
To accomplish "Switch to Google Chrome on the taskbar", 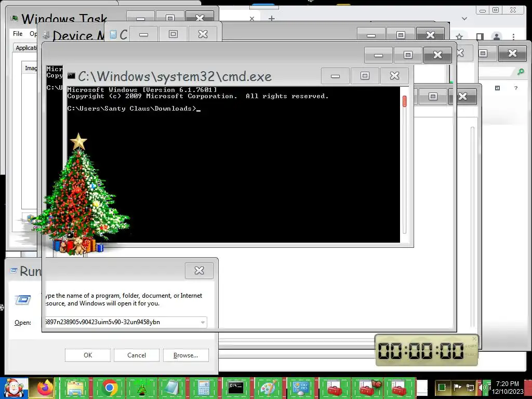I will point(109,388).
